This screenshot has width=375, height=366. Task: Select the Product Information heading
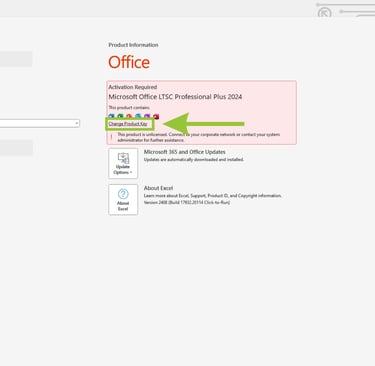(x=133, y=45)
